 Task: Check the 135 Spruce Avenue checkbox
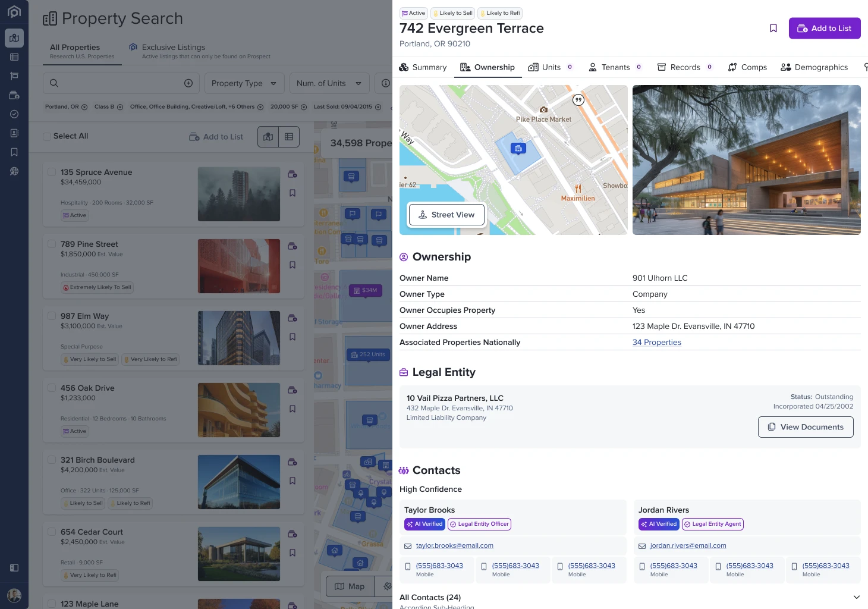coord(52,172)
